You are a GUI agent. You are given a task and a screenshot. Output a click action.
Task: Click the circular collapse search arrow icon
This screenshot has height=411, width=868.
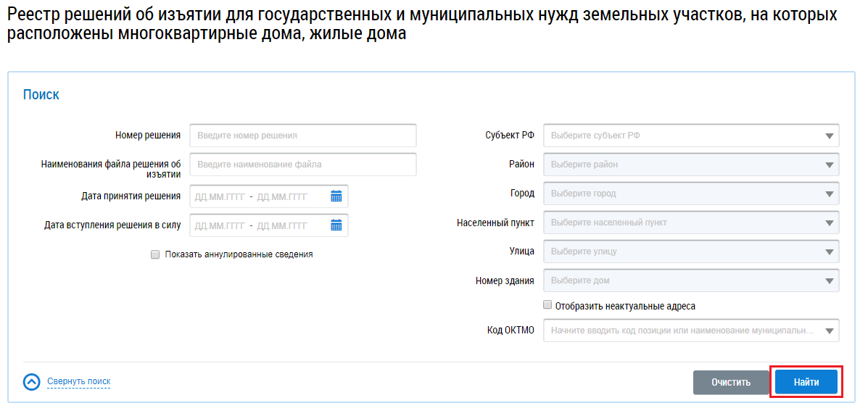click(x=31, y=382)
